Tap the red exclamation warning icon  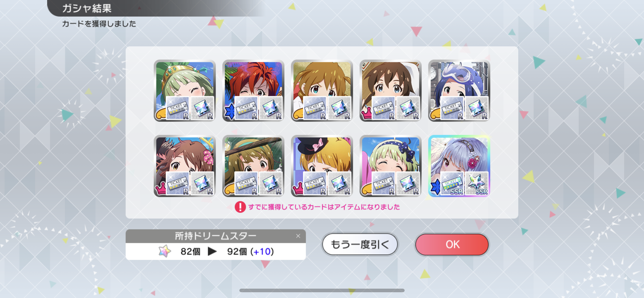tap(240, 207)
